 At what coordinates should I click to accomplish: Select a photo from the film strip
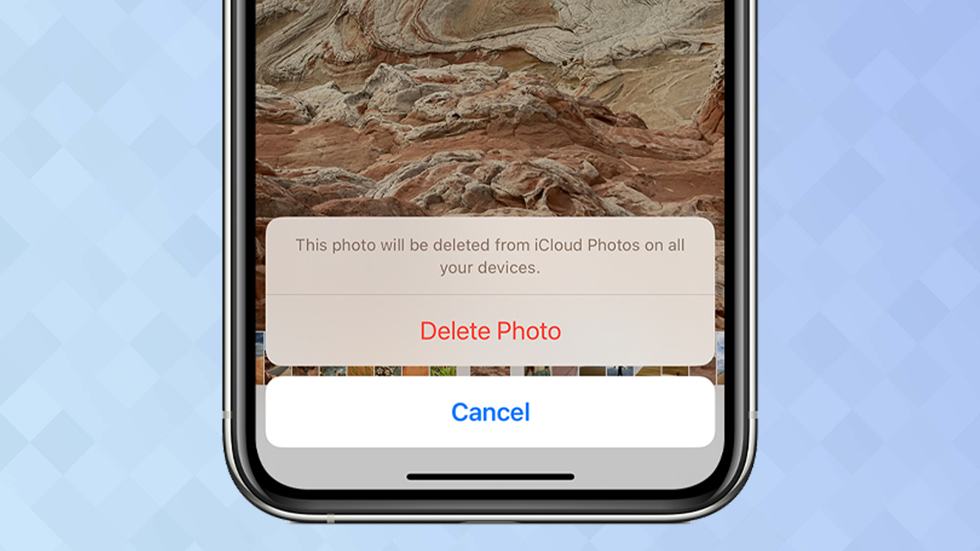(490, 369)
